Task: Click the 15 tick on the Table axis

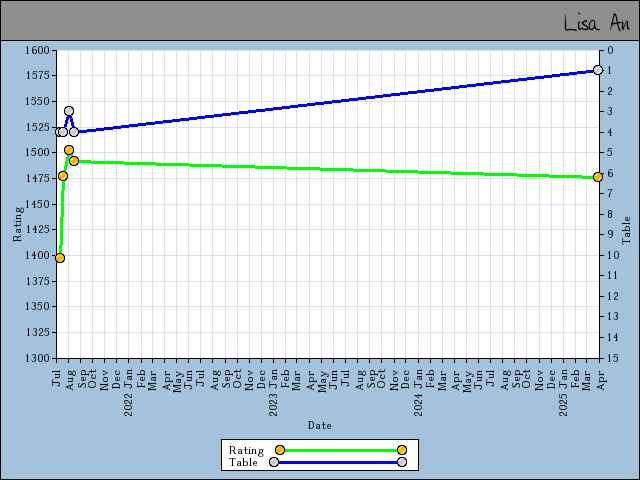Action: pyautogui.click(x=613, y=358)
